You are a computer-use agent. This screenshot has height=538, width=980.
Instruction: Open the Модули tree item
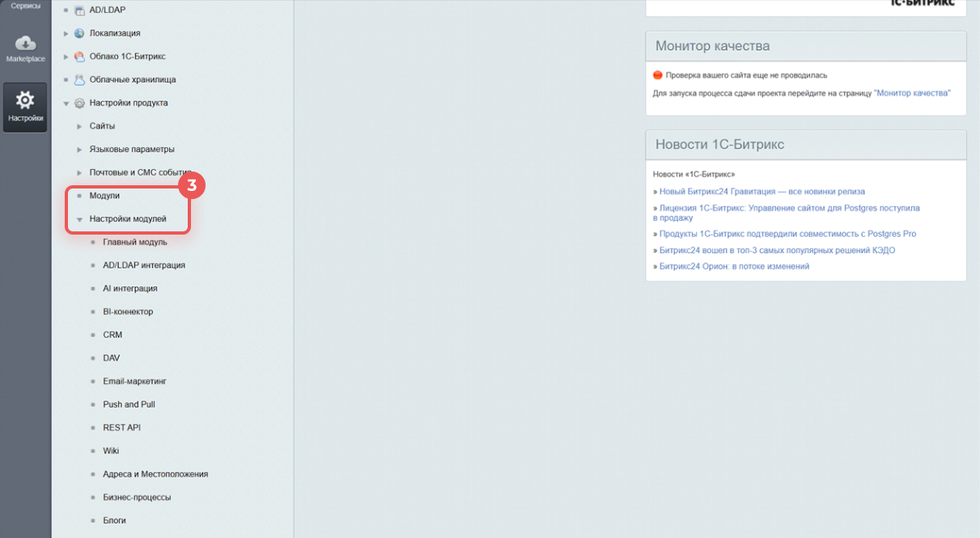click(104, 196)
